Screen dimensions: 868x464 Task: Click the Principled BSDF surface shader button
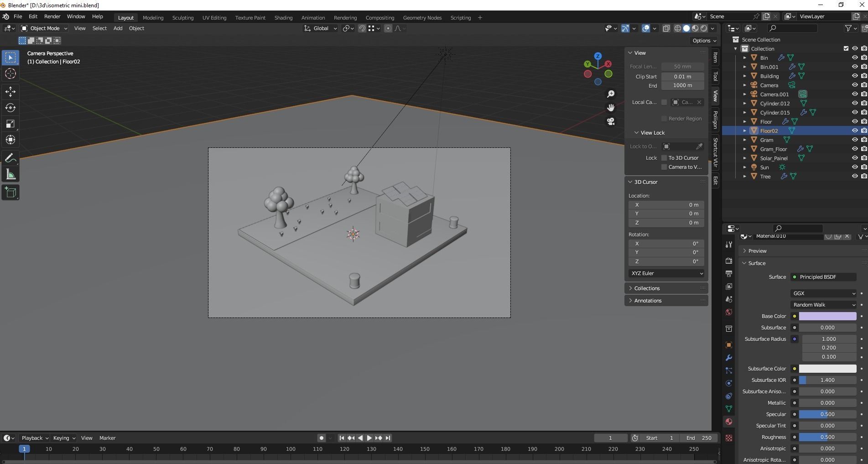tap(824, 277)
